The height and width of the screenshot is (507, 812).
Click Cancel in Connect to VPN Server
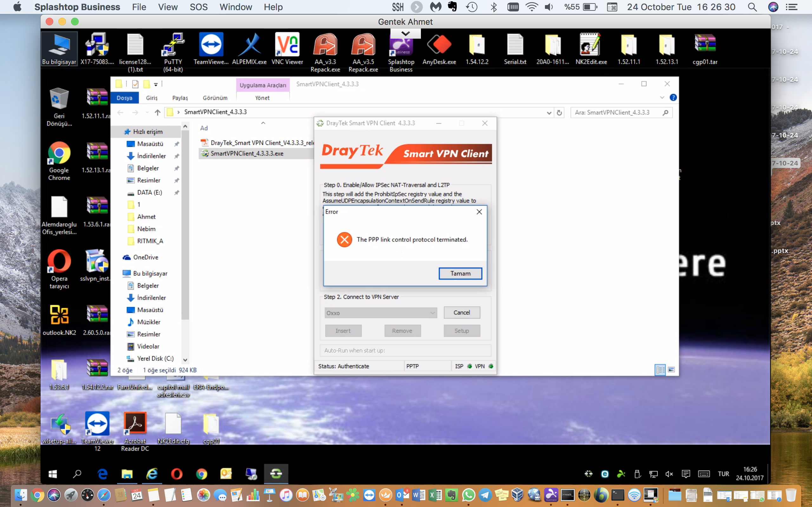(x=462, y=312)
